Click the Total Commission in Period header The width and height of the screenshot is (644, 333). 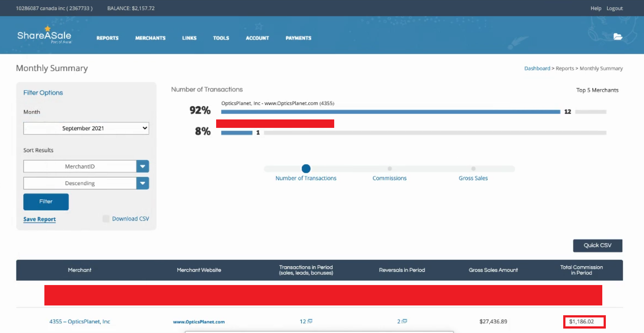(x=581, y=270)
